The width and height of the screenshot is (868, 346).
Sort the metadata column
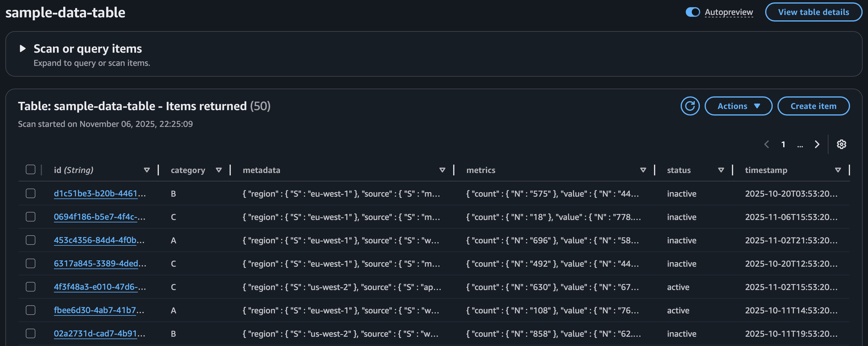coord(442,170)
